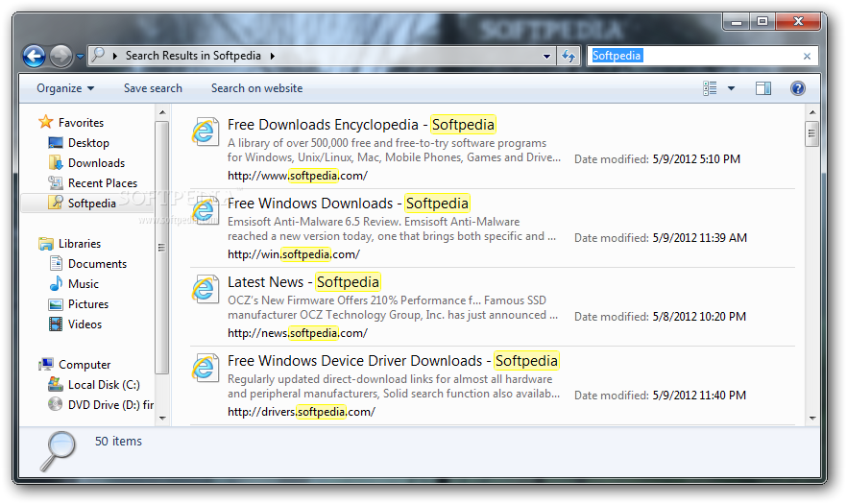Click the Downloads folder icon
Viewport: 847px width, 504px height.
click(56, 162)
